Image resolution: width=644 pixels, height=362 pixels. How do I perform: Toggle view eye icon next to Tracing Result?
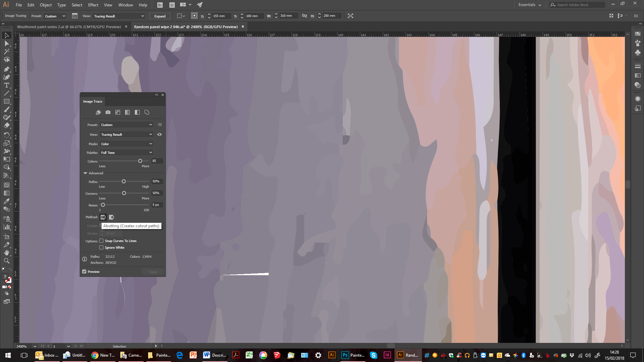[160, 134]
